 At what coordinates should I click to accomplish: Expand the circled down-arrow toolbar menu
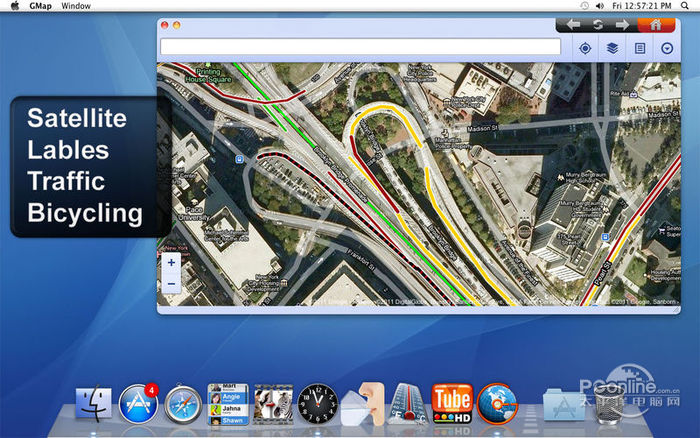(667, 48)
